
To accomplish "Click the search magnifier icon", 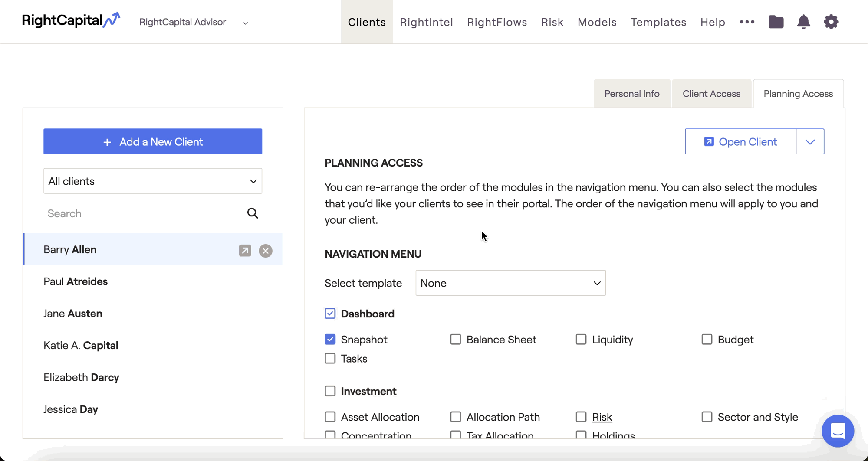I will coord(253,213).
